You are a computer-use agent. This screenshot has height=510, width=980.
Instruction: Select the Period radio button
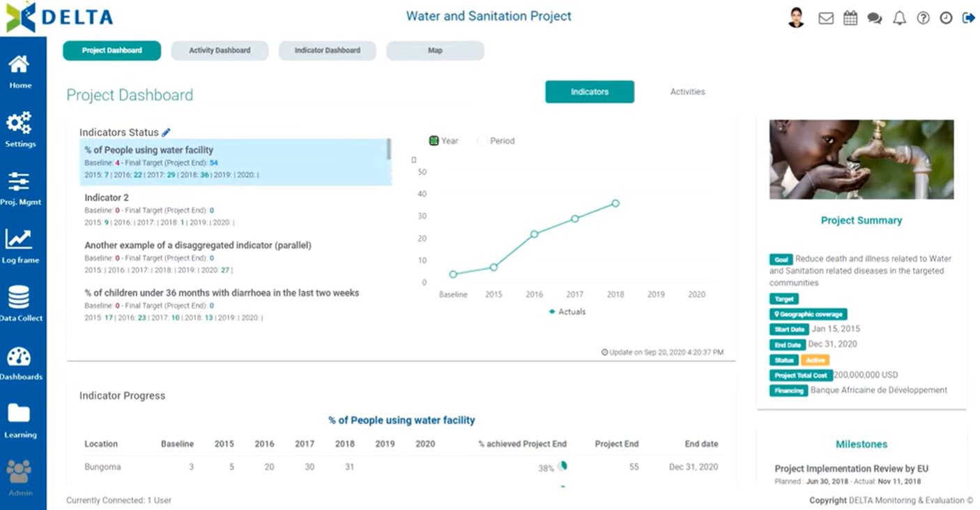482,140
